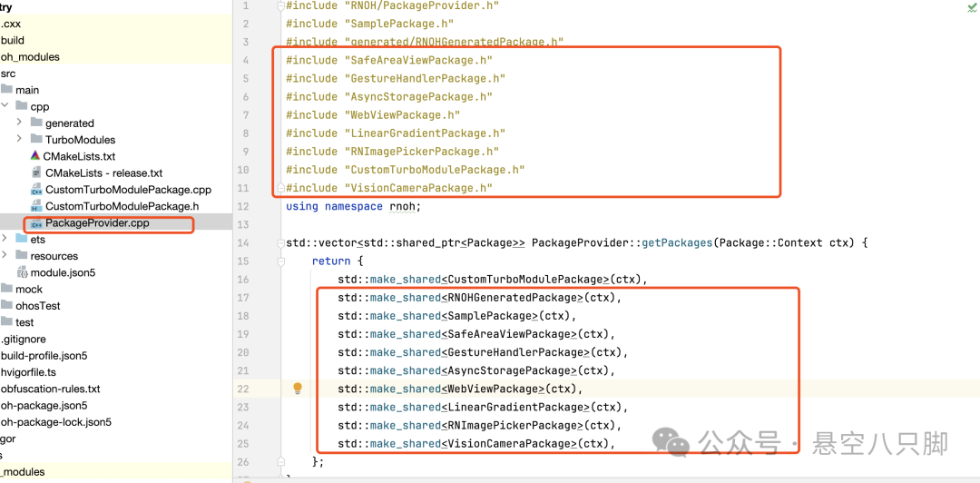
Task: Open 'CMakeLists - release.txt' file
Action: click(103, 172)
